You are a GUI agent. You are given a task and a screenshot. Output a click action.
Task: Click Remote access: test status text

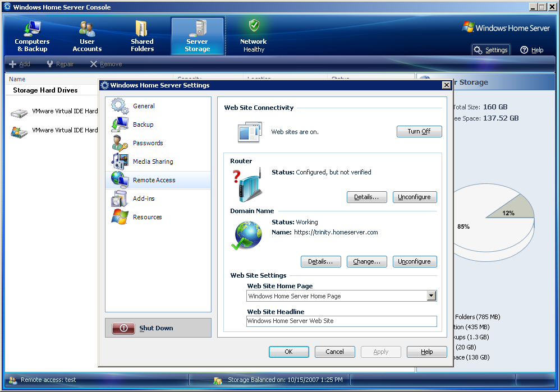48,380
